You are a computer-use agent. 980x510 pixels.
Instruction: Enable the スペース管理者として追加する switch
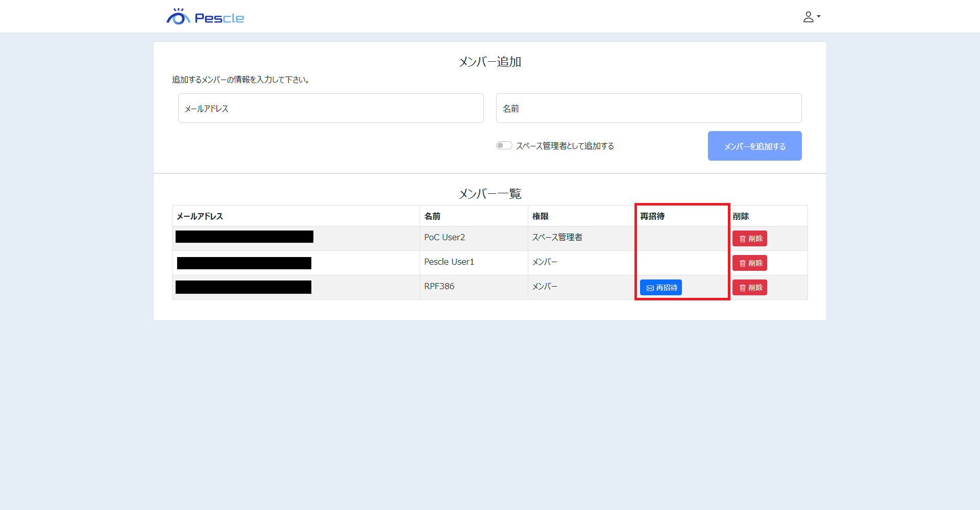[504, 146]
